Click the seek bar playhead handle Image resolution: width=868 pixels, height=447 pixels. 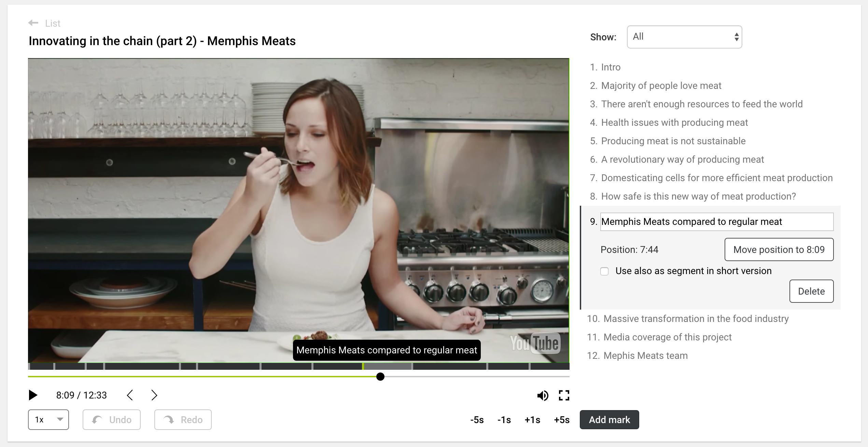[380, 377]
